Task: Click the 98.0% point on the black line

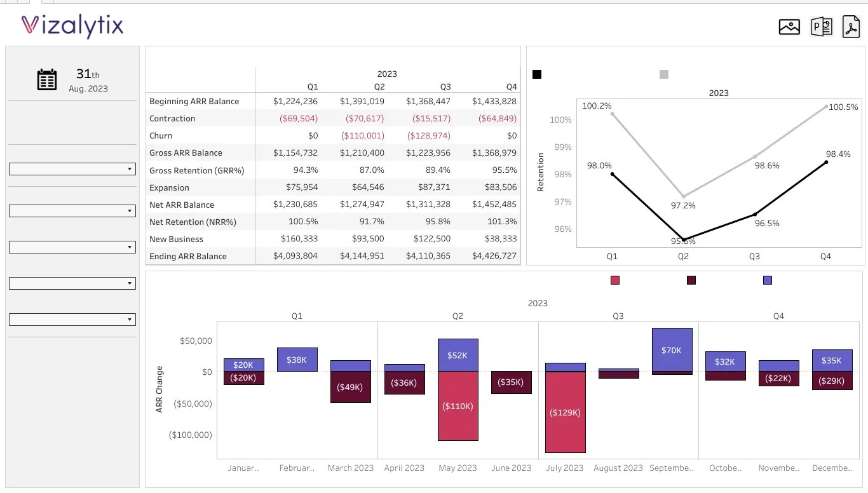Action: pyautogui.click(x=612, y=174)
